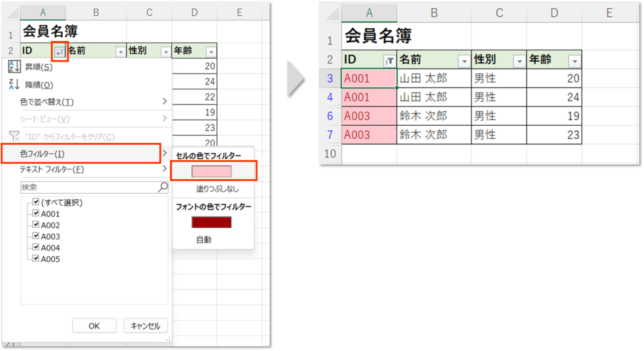Open 名前 filter dropdown in left sheet

click(120, 52)
